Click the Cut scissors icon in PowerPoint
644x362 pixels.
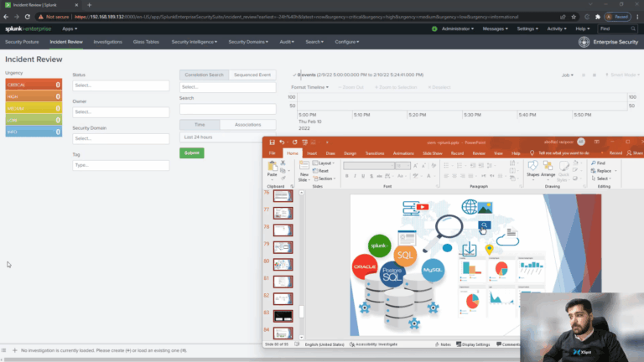click(x=283, y=163)
